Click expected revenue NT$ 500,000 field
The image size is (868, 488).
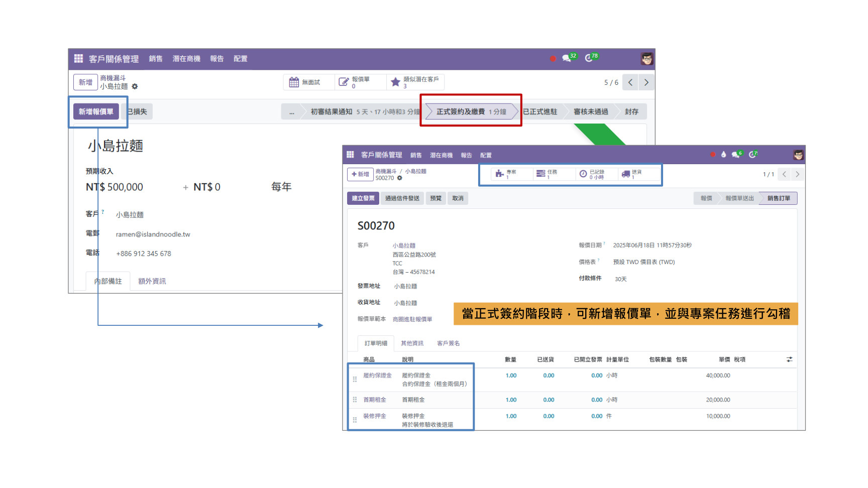[x=115, y=187]
